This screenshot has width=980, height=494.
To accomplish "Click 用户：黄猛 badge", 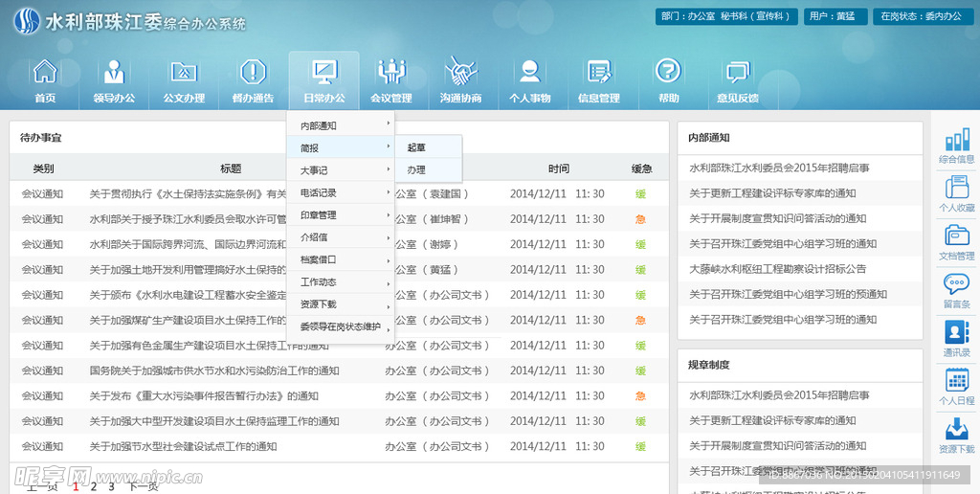I will [x=835, y=16].
